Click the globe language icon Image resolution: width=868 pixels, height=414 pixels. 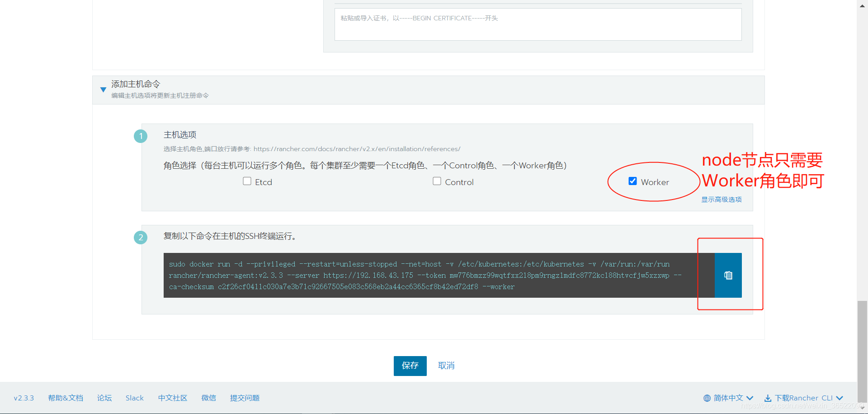707,398
